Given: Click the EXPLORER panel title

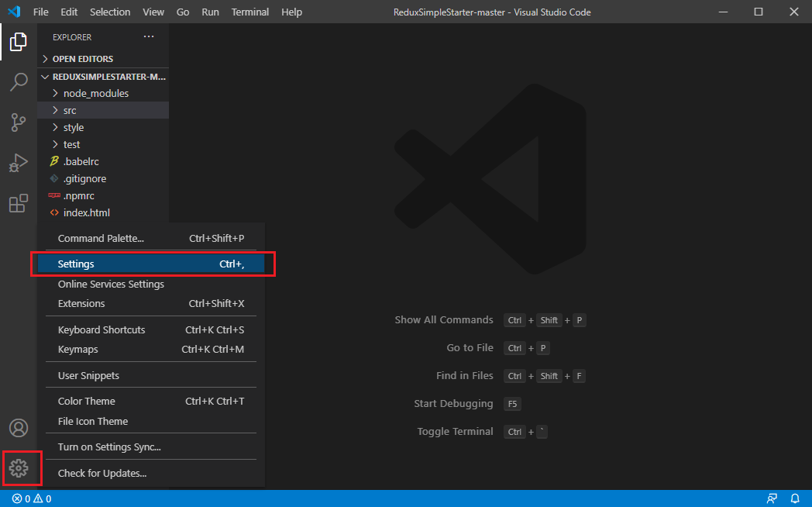Looking at the screenshot, I should tap(72, 37).
